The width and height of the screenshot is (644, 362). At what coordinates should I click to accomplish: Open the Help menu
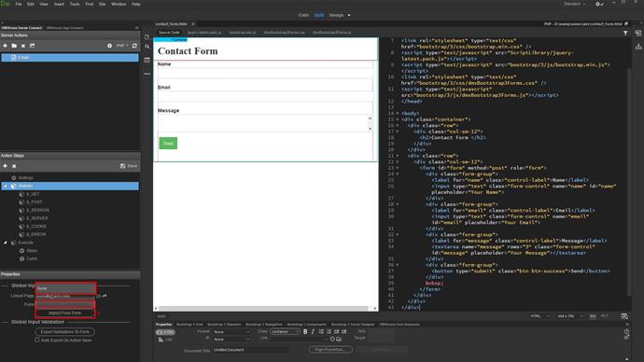pos(136,4)
